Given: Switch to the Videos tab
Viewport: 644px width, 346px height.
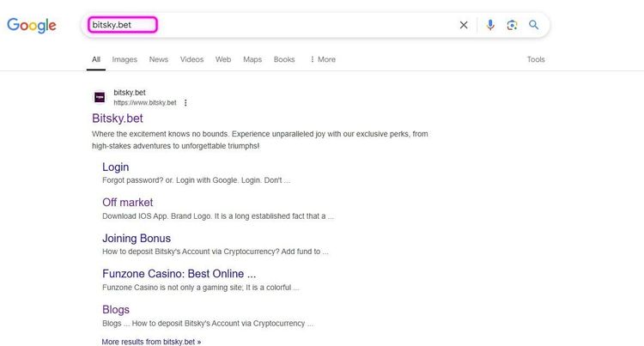Looking at the screenshot, I should pos(191,59).
